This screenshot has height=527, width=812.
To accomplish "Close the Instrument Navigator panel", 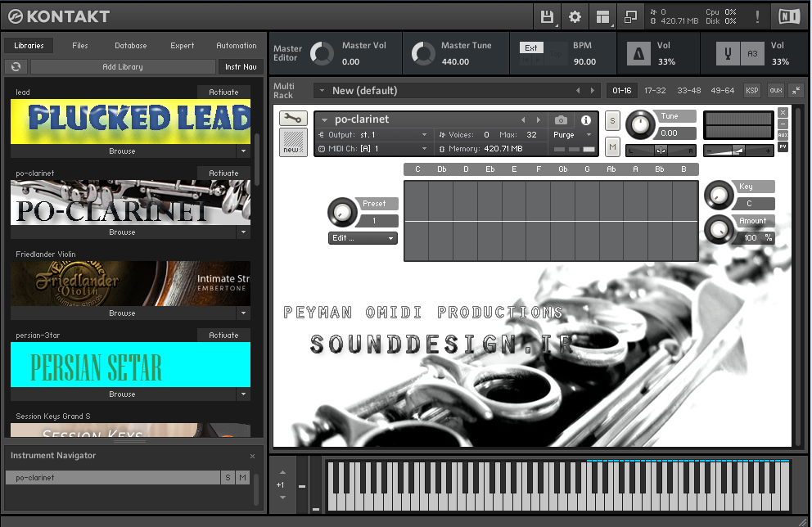I will pos(252,456).
